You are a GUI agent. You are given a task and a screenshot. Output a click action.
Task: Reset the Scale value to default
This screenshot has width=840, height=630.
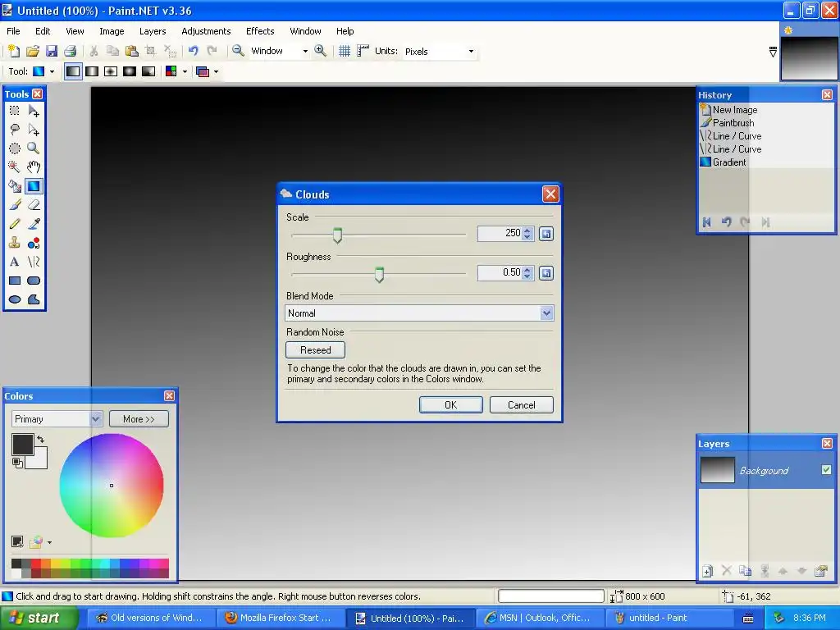click(546, 234)
